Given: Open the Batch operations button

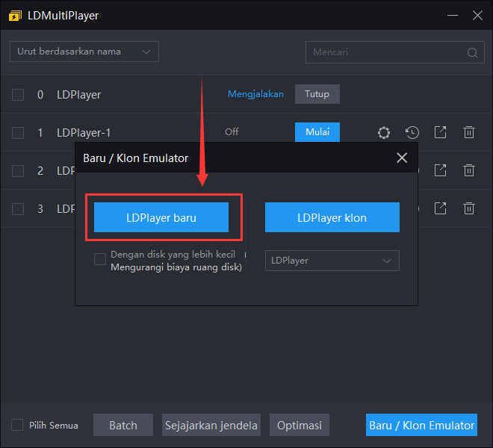Looking at the screenshot, I should point(123,425).
